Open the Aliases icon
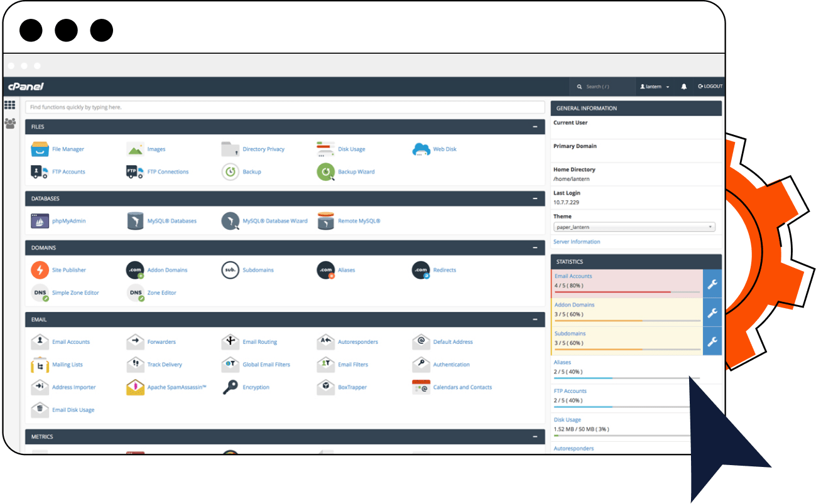The height and width of the screenshot is (504, 816). coord(325,270)
